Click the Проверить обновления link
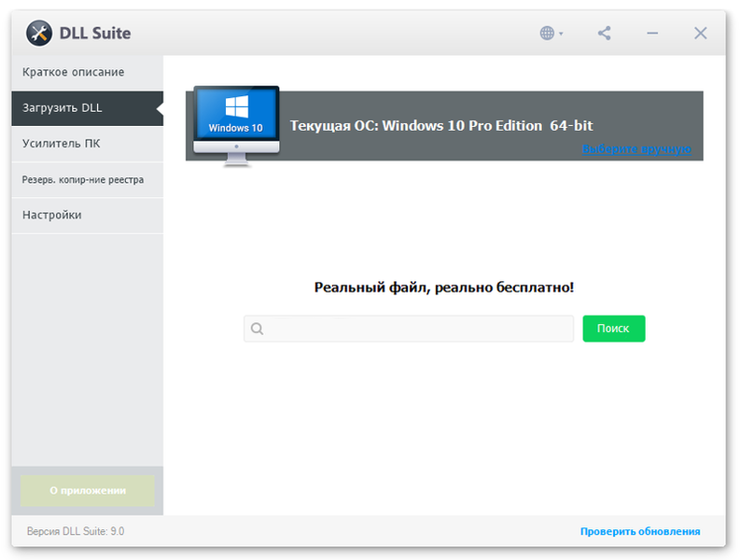 pos(640,531)
